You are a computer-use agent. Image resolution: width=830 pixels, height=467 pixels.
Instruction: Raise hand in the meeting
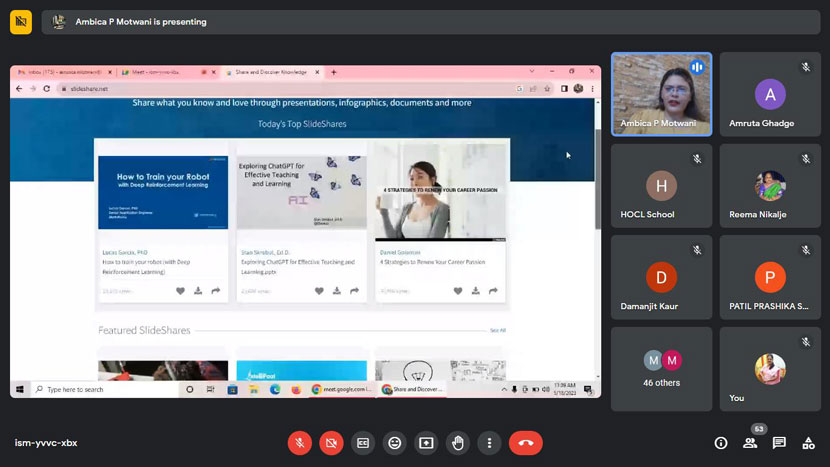point(458,443)
